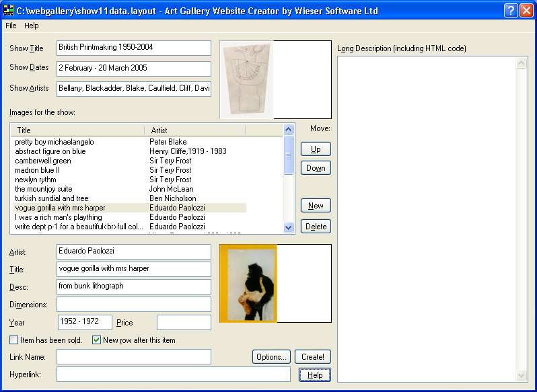Toggle 'Item has been sold' checkbox
Image resolution: width=537 pixels, height=392 pixels.
(14, 340)
